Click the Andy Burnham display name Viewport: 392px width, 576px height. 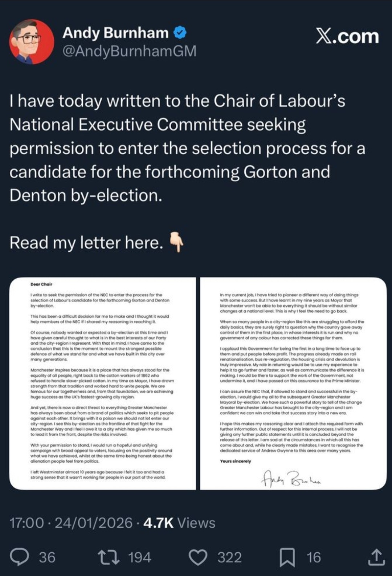(x=115, y=33)
